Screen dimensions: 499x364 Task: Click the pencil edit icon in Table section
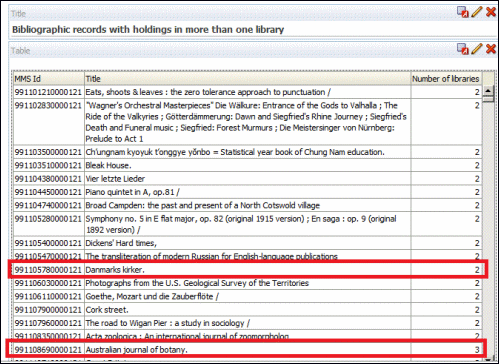(477, 49)
